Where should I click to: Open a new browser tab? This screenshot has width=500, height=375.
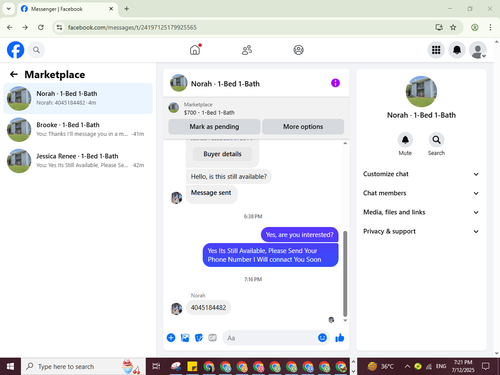coord(127,9)
